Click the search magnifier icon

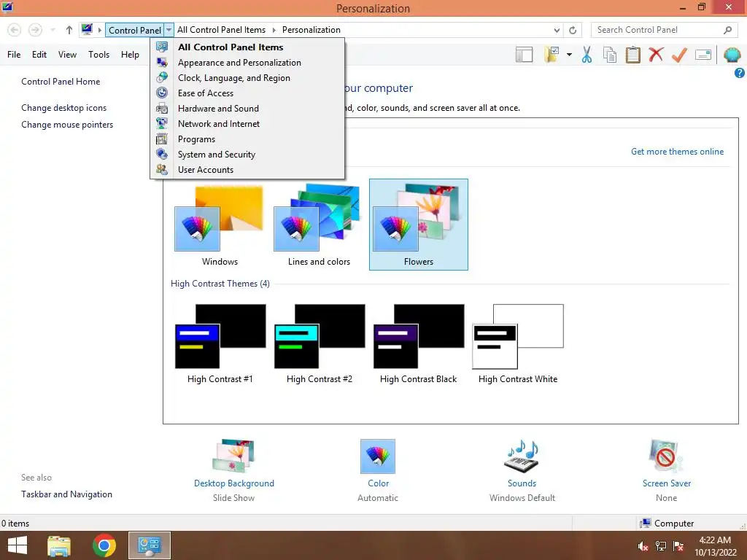tap(727, 30)
